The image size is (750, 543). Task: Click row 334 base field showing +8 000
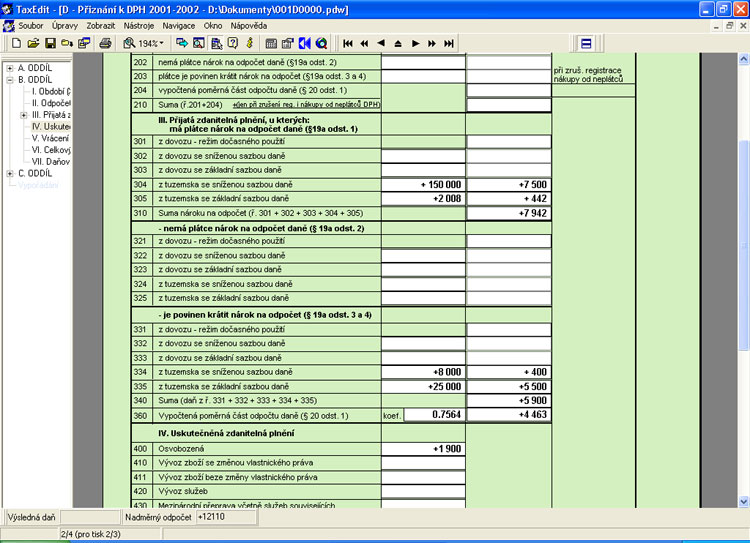tap(423, 372)
